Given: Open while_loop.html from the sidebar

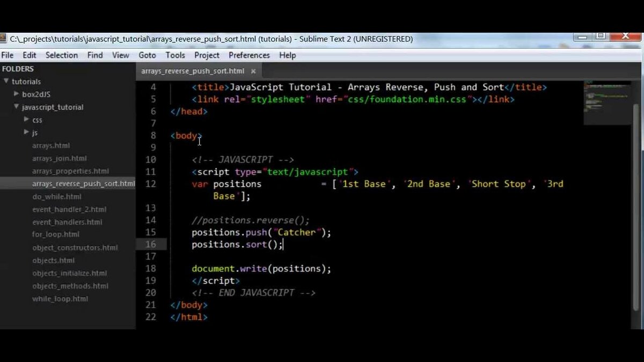Looking at the screenshot, I should point(60,299).
